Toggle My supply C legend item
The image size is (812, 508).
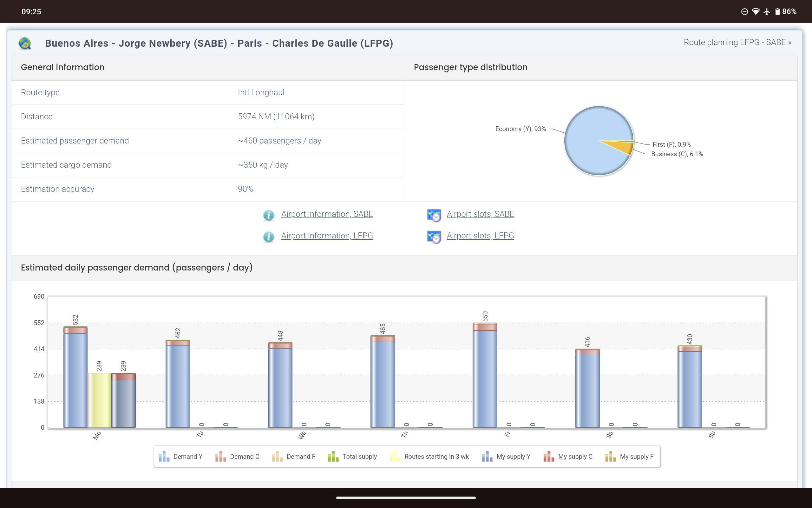(568, 457)
